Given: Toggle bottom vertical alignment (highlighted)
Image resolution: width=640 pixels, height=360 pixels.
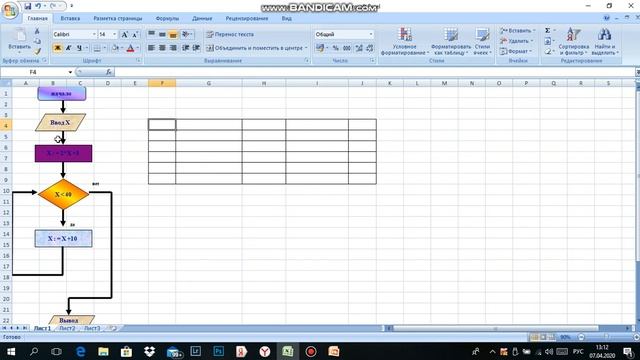Looking at the screenshot, I should coord(173,34).
